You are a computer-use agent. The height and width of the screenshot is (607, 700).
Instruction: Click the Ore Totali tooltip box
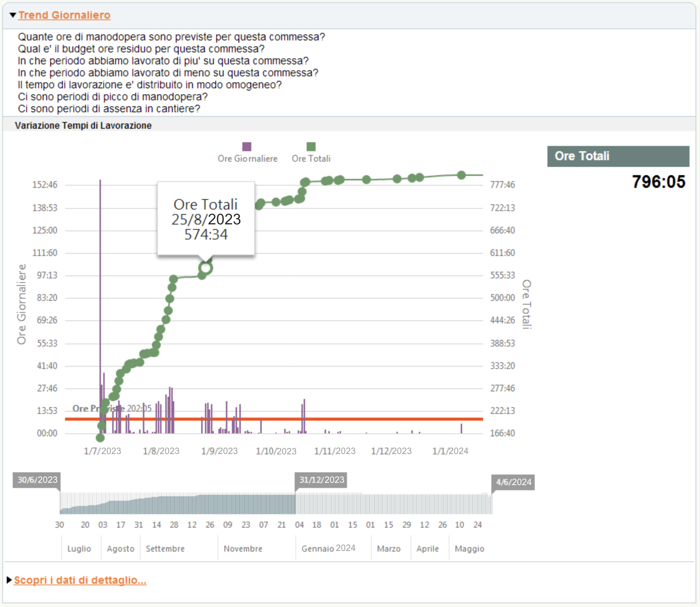click(x=206, y=219)
